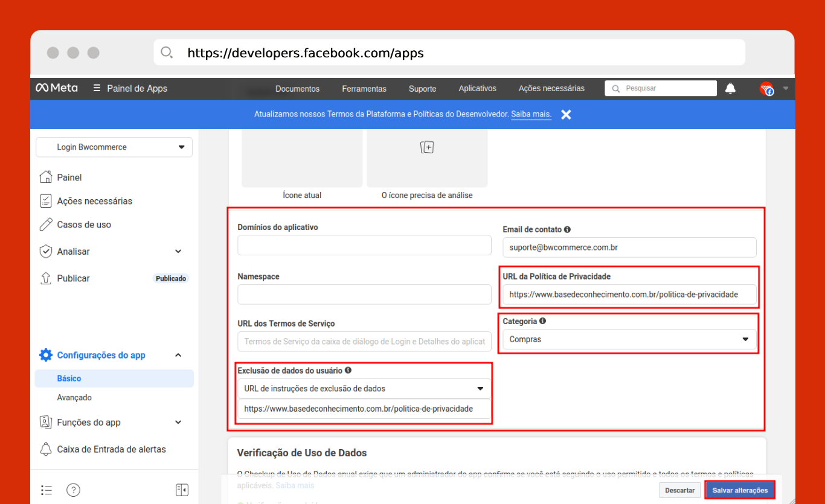The width and height of the screenshot is (825, 504).
Task: Click the browser URL address bar
Action: (449, 53)
